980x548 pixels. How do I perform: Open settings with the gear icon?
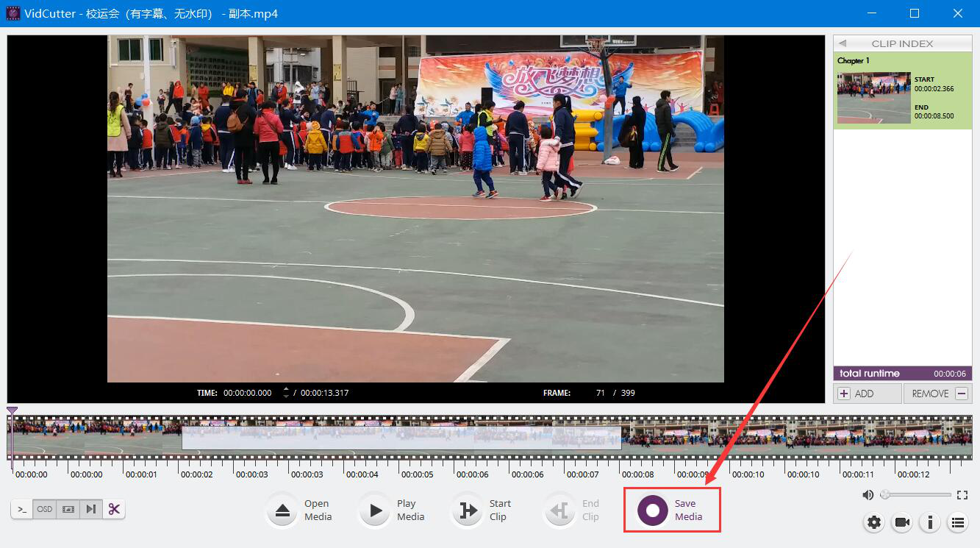pos(874,522)
